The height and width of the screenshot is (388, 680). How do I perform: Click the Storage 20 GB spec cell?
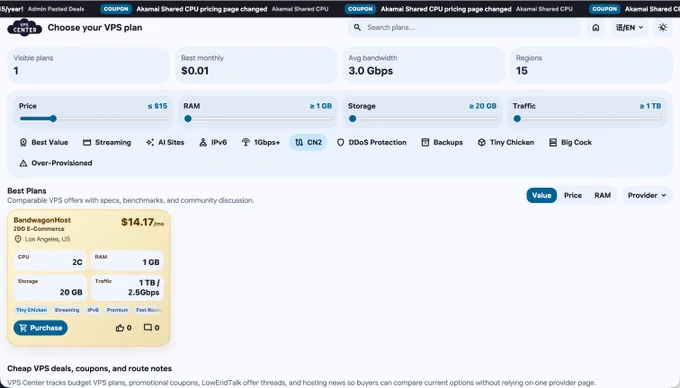(50, 287)
